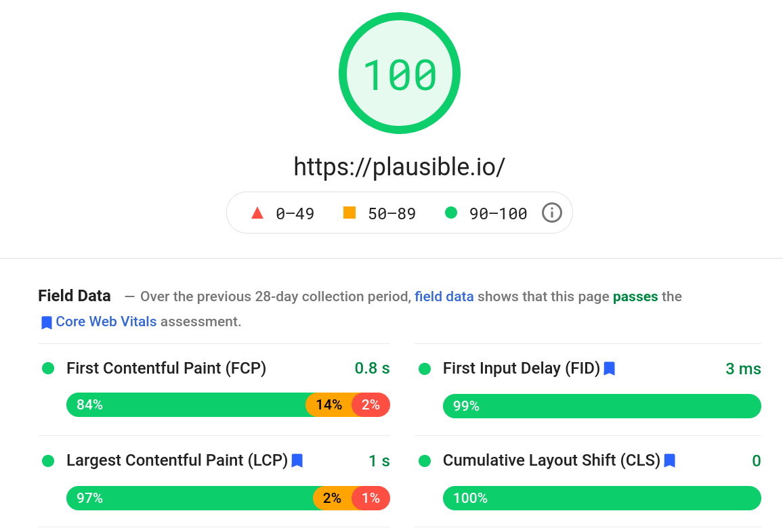The image size is (783, 532).
Task: Click the bookmark icon beside Largest Contentful Paint
Action: (x=297, y=460)
